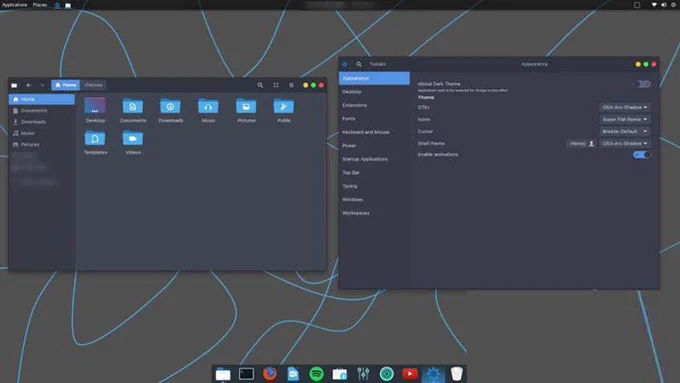The width and height of the screenshot is (680, 383).
Task: Click the volume icon in top bar
Action: pos(664,5)
